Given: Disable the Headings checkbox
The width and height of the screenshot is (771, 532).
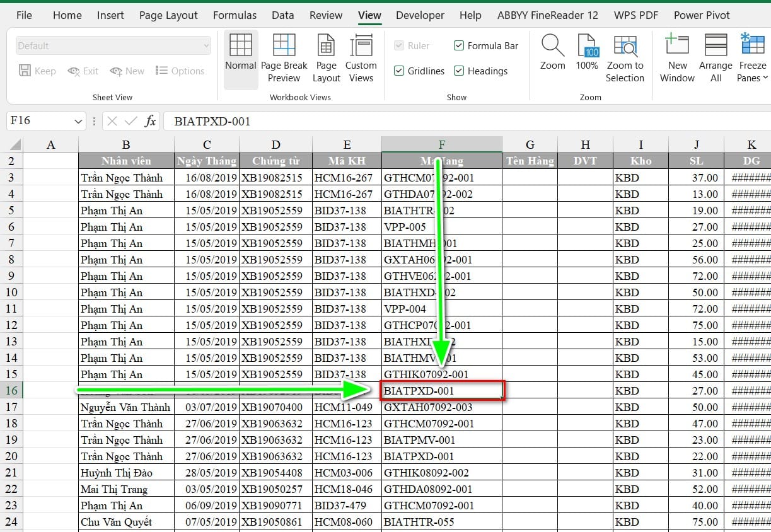Looking at the screenshot, I should [x=459, y=71].
